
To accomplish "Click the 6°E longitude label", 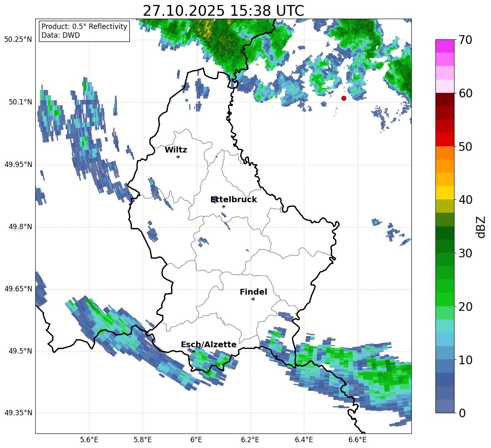I will (196, 440).
